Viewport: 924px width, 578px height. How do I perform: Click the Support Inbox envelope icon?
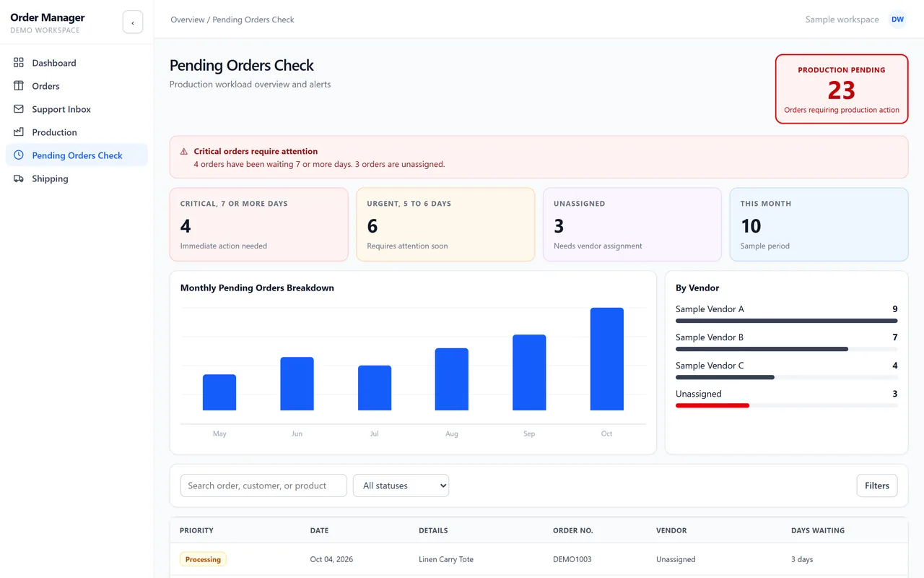click(19, 109)
